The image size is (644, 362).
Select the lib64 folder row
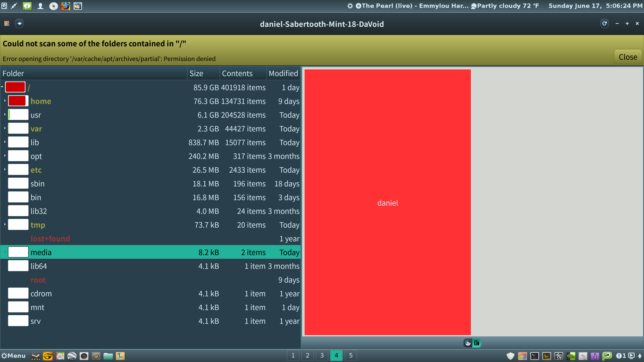(x=150, y=266)
